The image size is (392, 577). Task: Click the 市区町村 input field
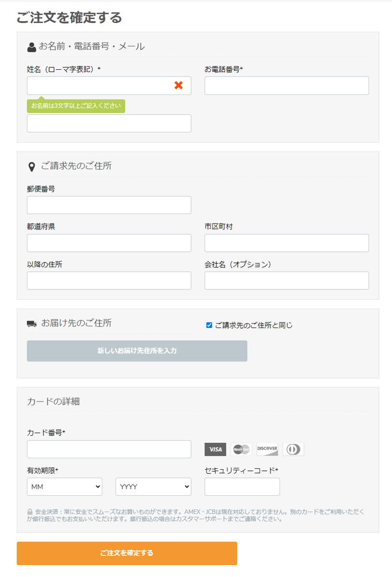click(287, 243)
